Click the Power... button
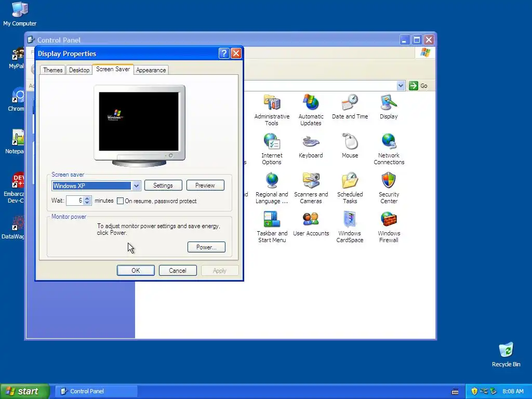 click(x=206, y=247)
